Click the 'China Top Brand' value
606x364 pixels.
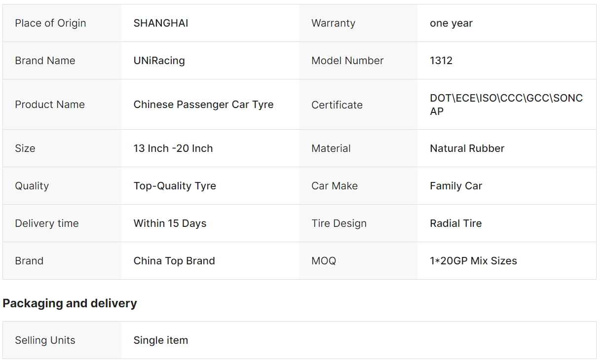click(x=174, y=261)
